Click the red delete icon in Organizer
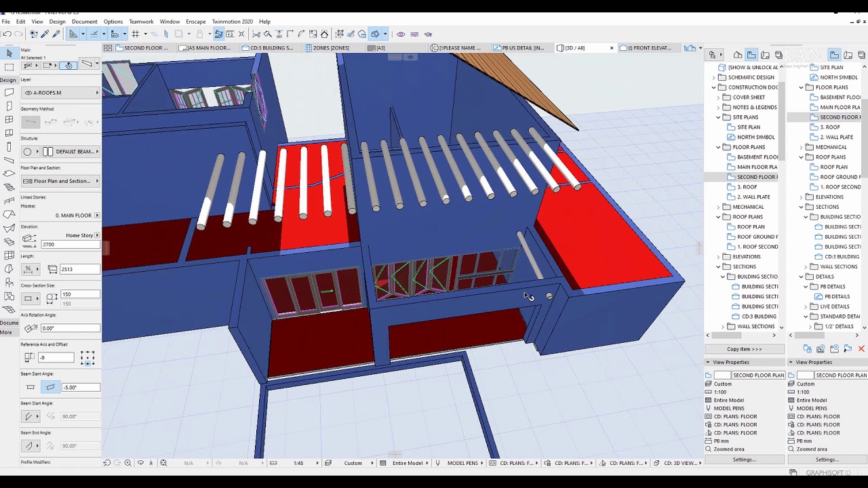 pos(861,349)
